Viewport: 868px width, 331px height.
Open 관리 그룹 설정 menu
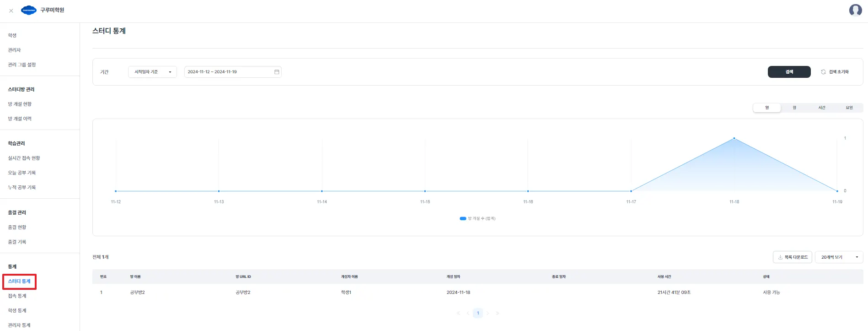coord(22,65)
